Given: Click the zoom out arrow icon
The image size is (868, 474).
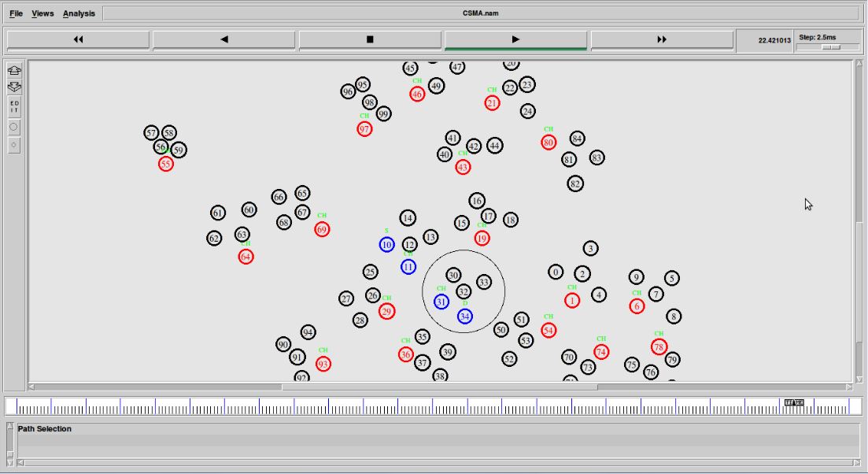Looking at the screenshot, I should pos(14,87).
